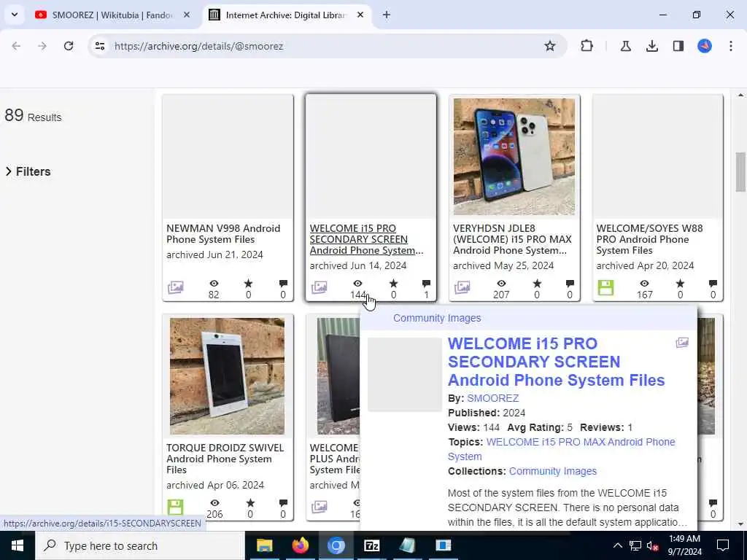Click the browser forward arrow

[x=42, y=46]
